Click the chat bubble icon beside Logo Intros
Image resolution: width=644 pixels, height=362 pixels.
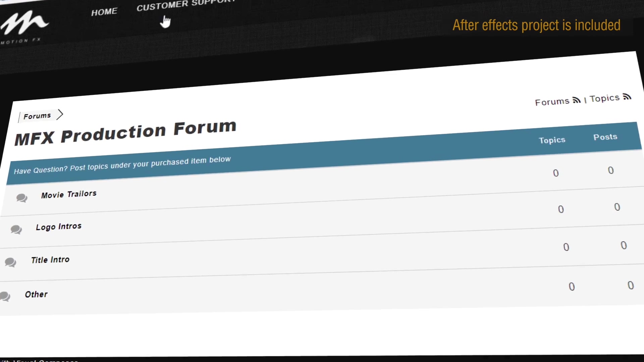click(x=16, y=230)
